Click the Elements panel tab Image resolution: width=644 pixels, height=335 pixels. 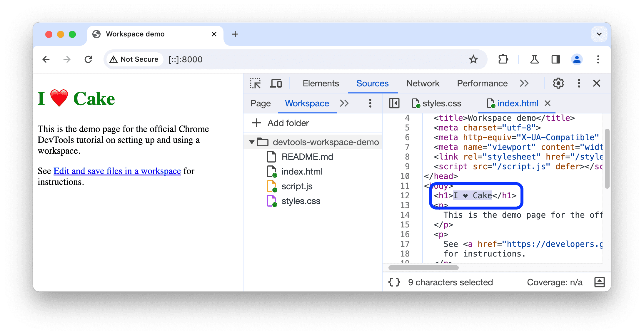point(321,83)
